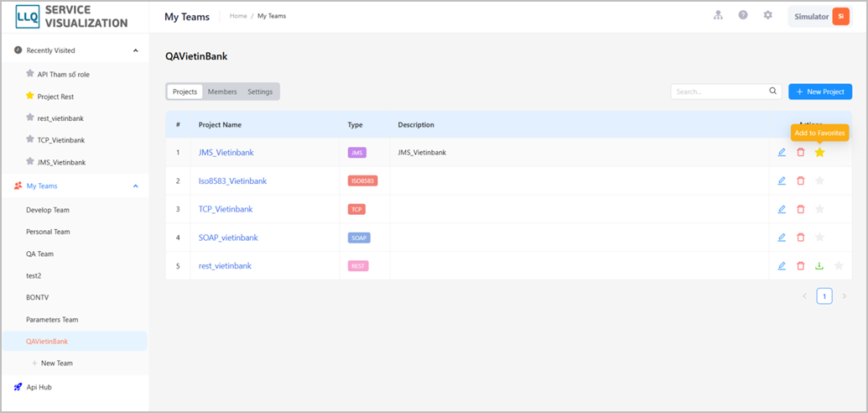Screen dimensions: 868x413
Task: Click the TCP type tag
Action: coord(356,209)
